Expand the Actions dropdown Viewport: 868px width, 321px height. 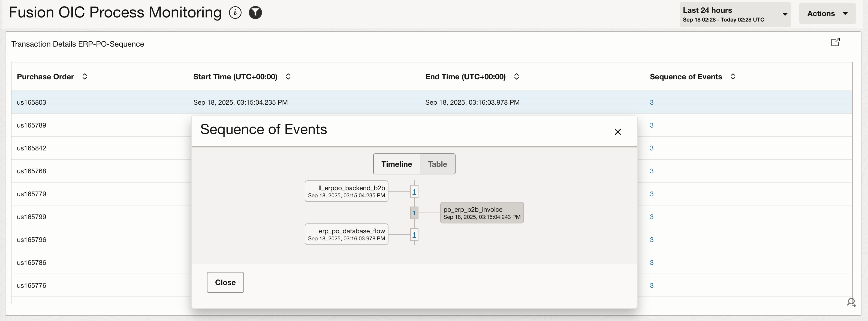coord(827,13)
